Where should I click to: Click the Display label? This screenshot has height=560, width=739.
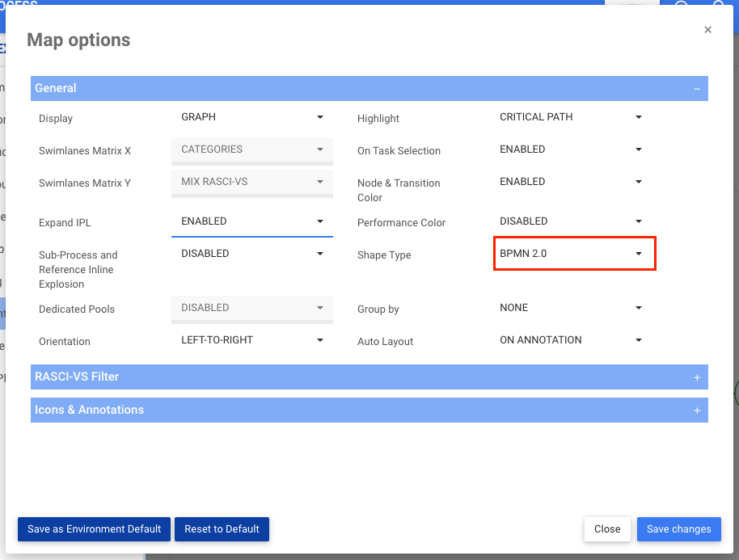click(x=56, y=119)
